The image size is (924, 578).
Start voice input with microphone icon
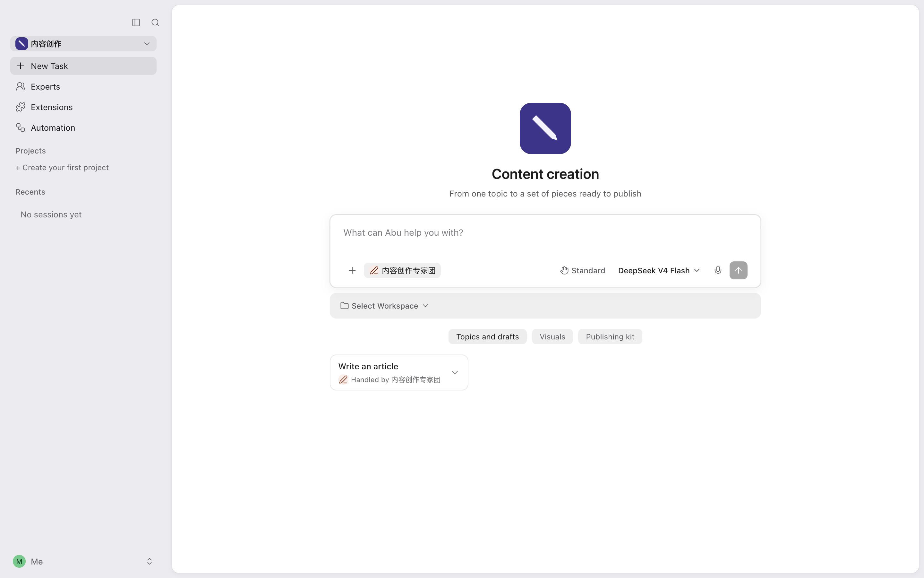[717, 270]
